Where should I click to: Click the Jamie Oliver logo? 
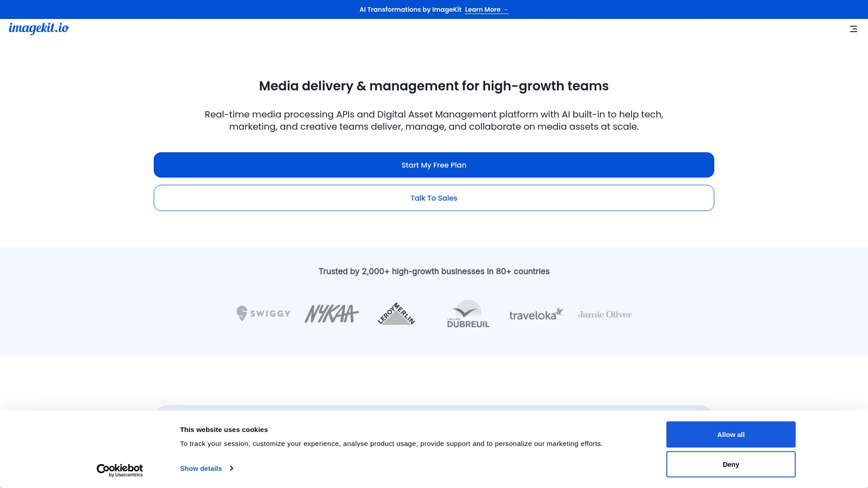(604, 314)
